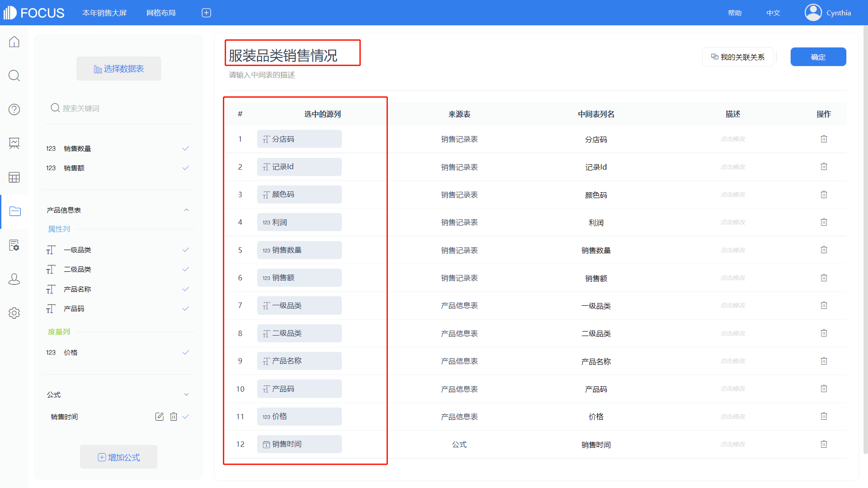Viewport: 868px width, 488px height.
Task: Open the help question-mark sidebar icon
Action: click(x=14, y=109)
